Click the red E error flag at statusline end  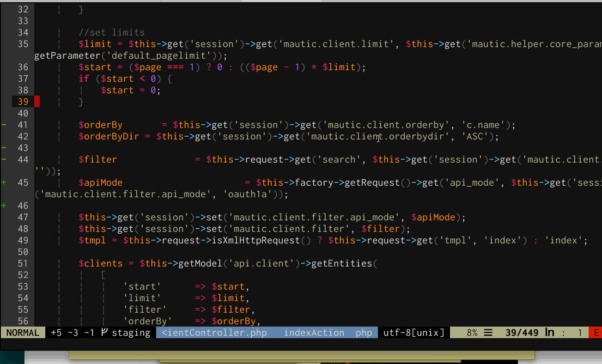[597, 332]
